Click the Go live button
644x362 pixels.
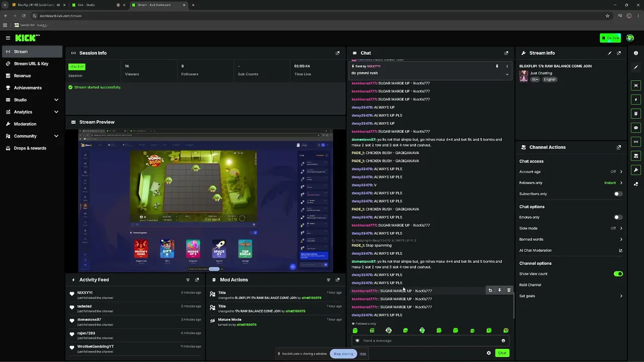click(610, 38)
